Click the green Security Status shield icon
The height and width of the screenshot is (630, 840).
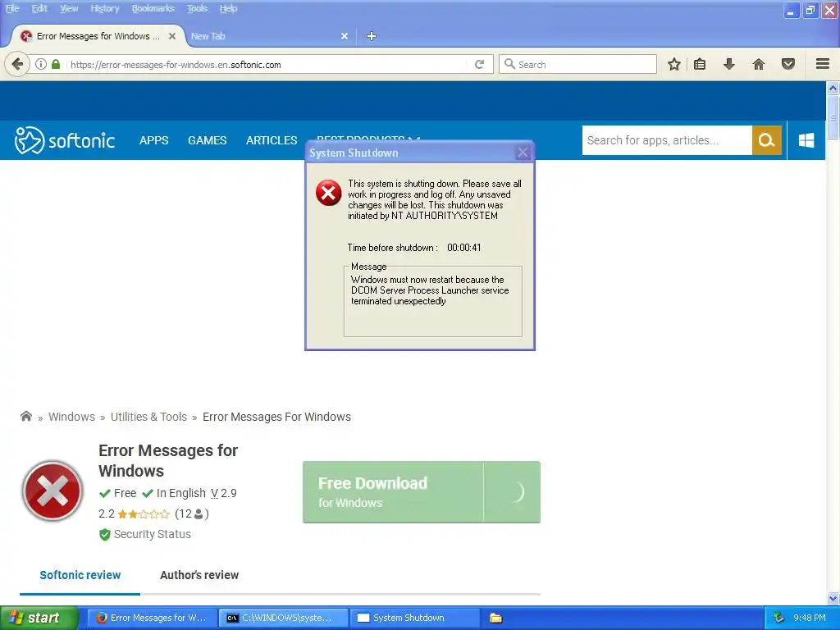(104, 535)
